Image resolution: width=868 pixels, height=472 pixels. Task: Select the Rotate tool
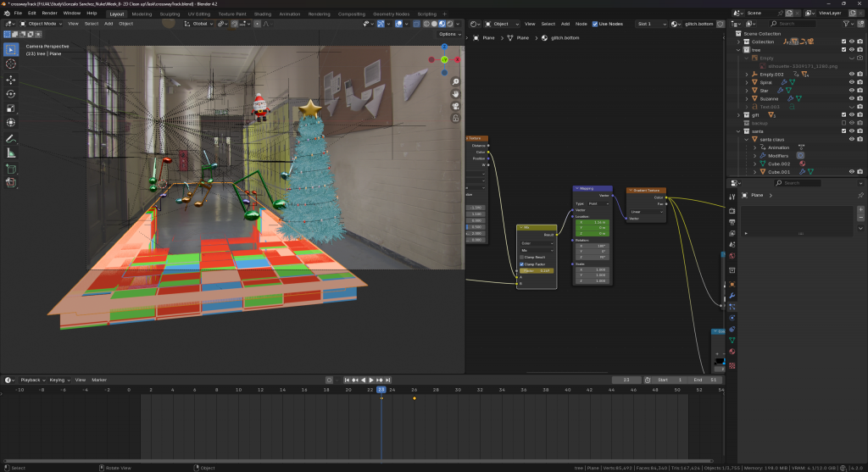pos(10,94)
